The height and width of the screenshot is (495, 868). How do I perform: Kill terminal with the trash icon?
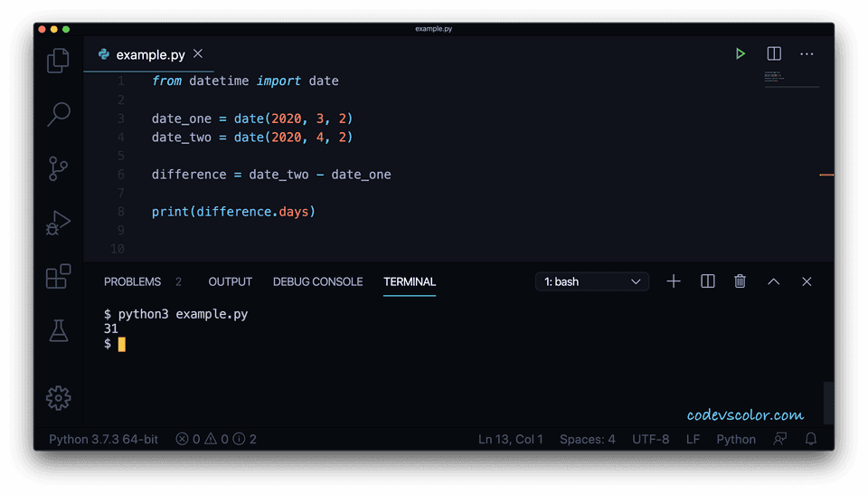point(740,281)
